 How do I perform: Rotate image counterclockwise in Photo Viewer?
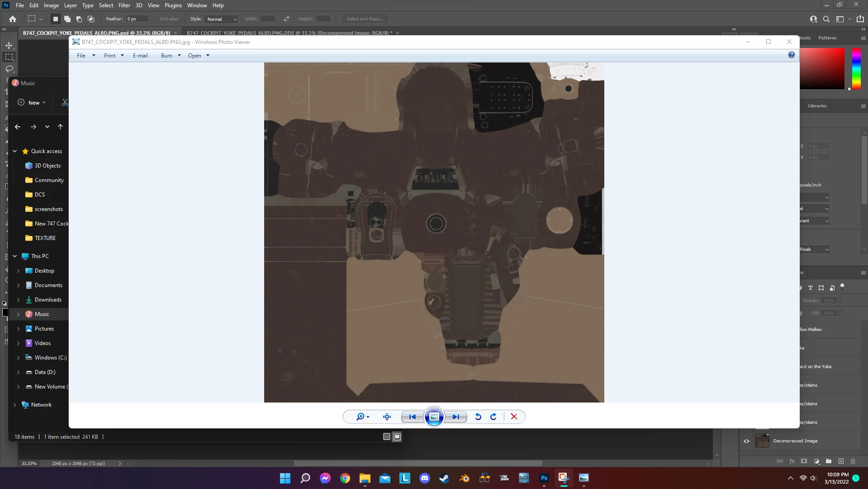click(x=478, y=417)
